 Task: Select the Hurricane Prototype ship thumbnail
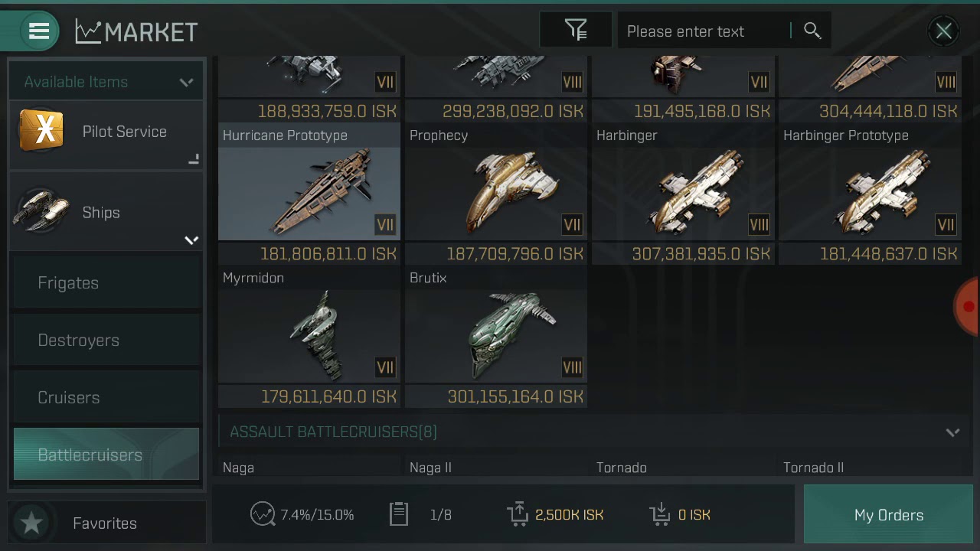[x=309, y=193]
